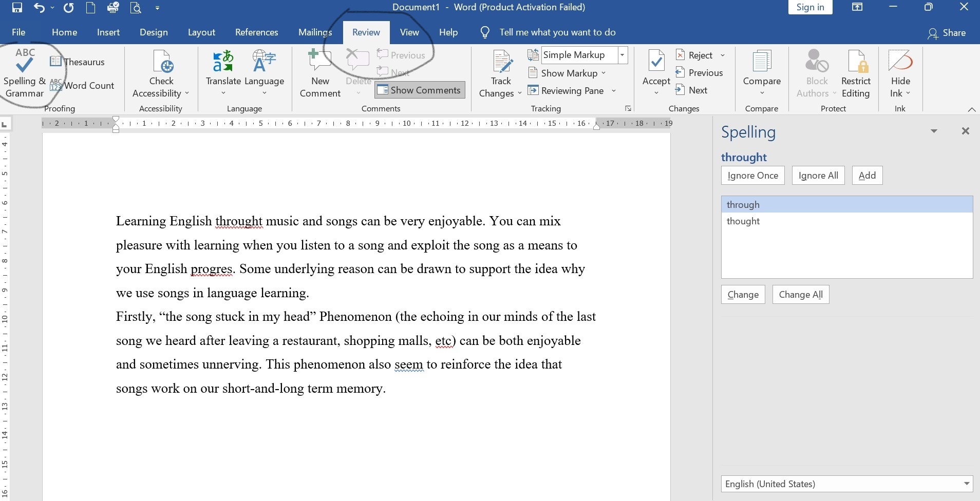Open Compare documents tool

point(762,72)
